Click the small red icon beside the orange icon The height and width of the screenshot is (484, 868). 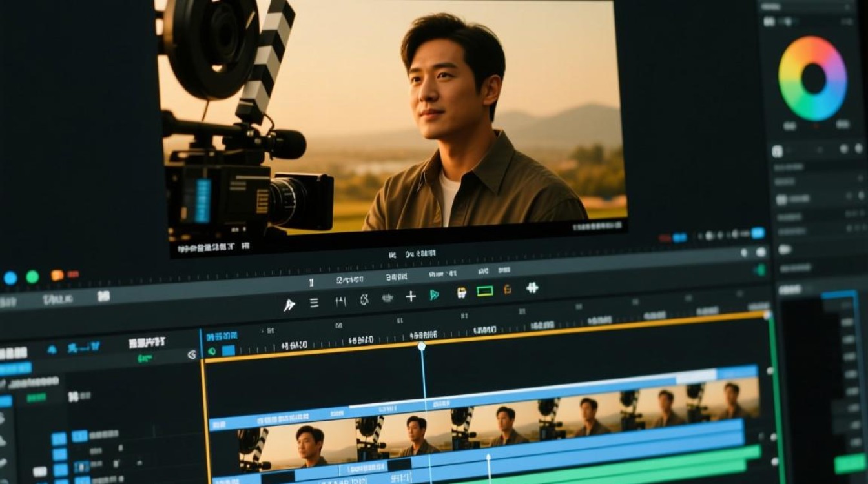(x=72, y=274)
